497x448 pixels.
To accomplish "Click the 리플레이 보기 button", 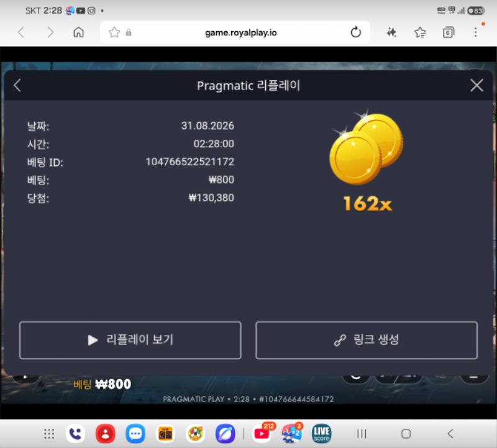I will coord(130,340).
